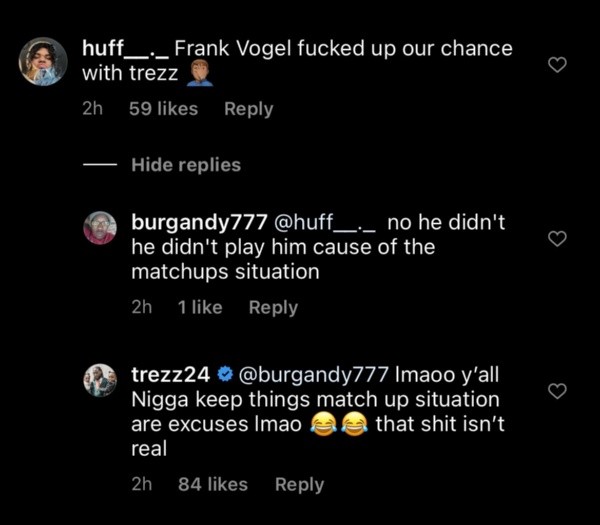
Task: Reply to huff__._'s comment
Action: point(248,109)
